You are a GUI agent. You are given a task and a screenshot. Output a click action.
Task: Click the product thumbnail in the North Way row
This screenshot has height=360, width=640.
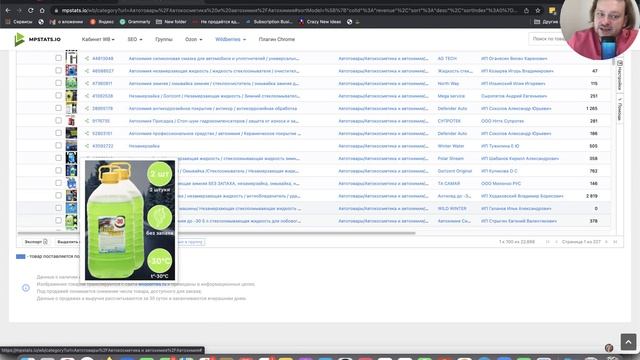pos(71,83)
